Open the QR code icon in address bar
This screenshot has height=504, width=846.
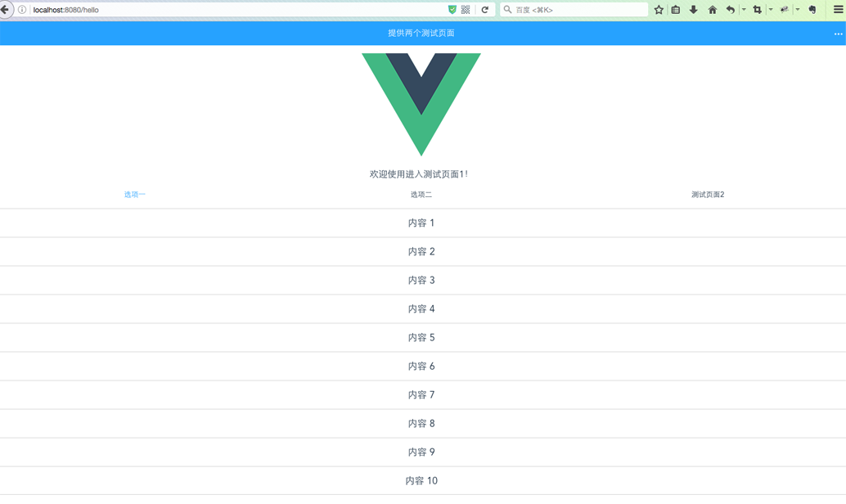click(x=466, y=10)
